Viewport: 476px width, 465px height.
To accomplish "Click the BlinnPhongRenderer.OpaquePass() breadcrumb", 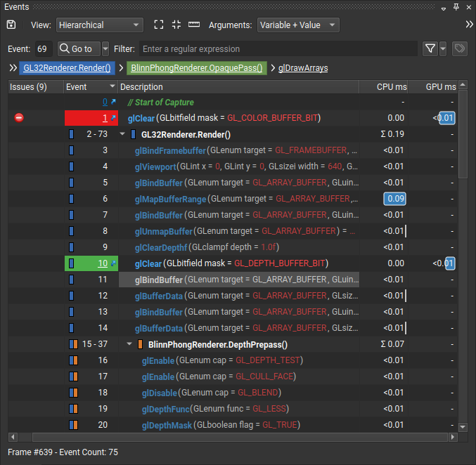I will 196,68.
